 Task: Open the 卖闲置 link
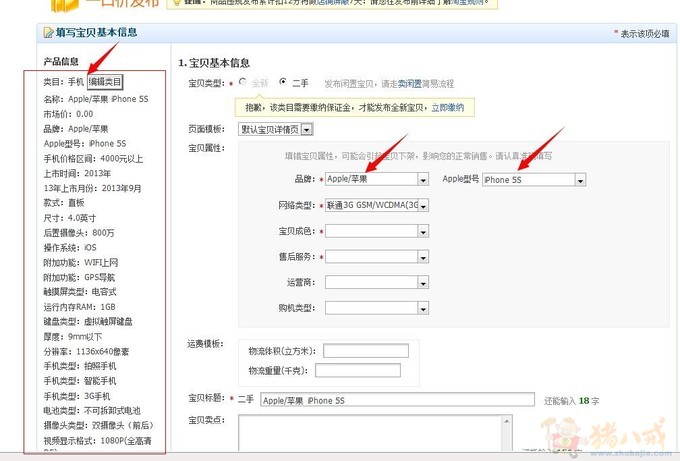(410, 84)
